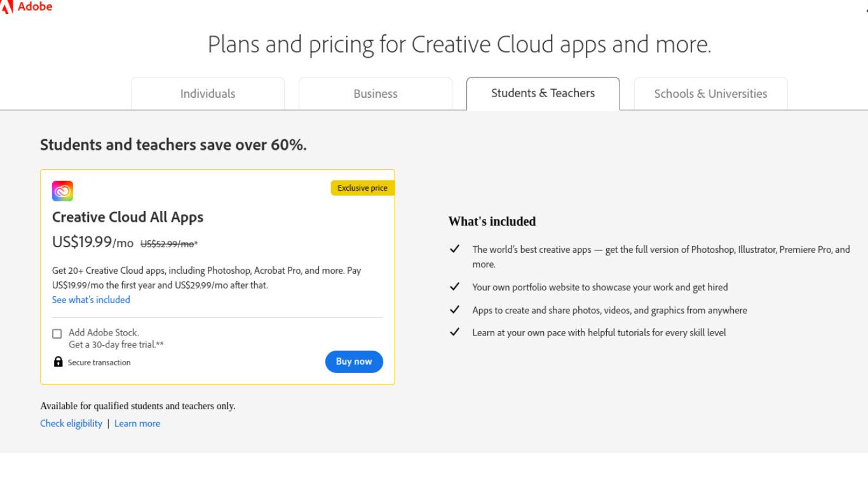Switch to the Business tab
The image size is (868, 488).
coord(376,94)
